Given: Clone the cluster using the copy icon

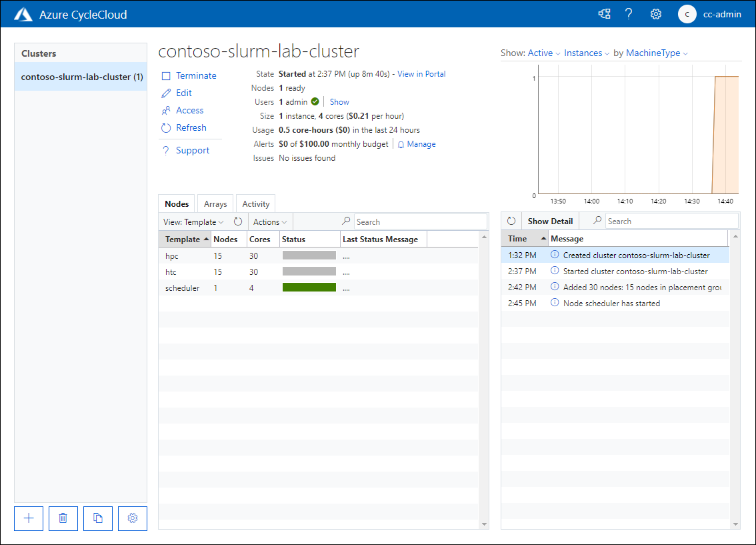Looking at the screenshot, I should pos(97,518).
